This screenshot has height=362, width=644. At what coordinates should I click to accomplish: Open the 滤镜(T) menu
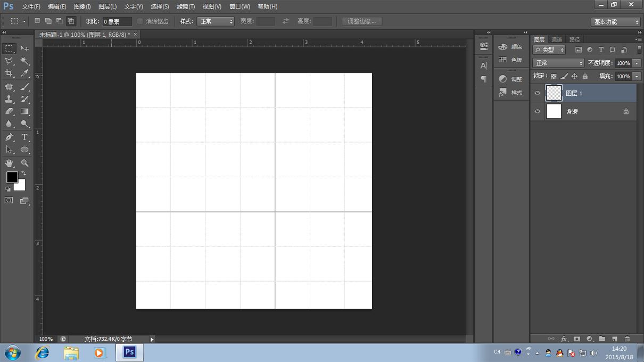pos(186,6)
